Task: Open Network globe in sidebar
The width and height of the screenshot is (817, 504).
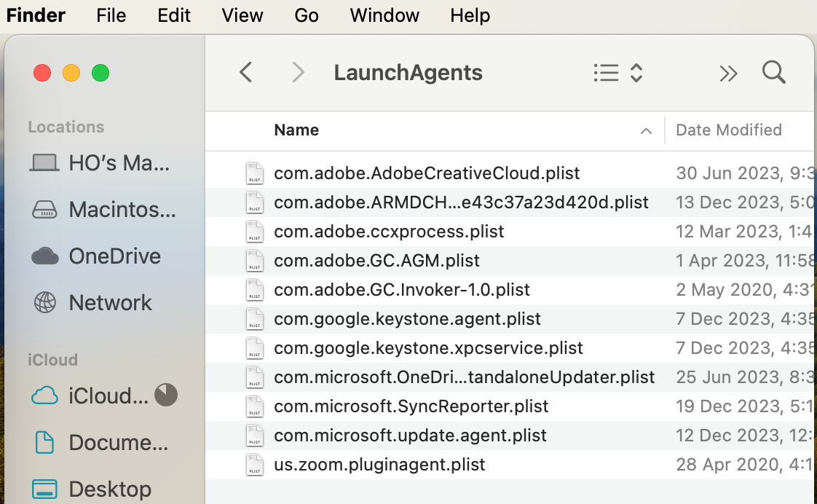Action: [x=44, y=303]
